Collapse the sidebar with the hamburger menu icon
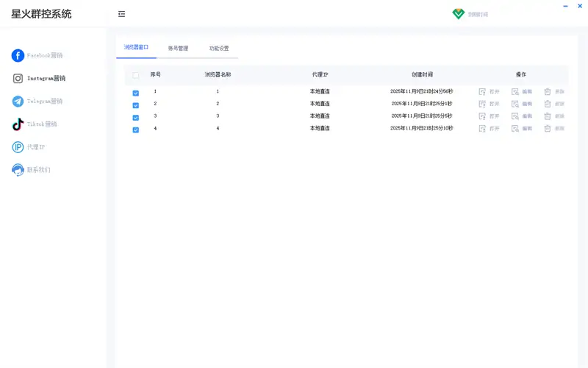 coord(121,14)
